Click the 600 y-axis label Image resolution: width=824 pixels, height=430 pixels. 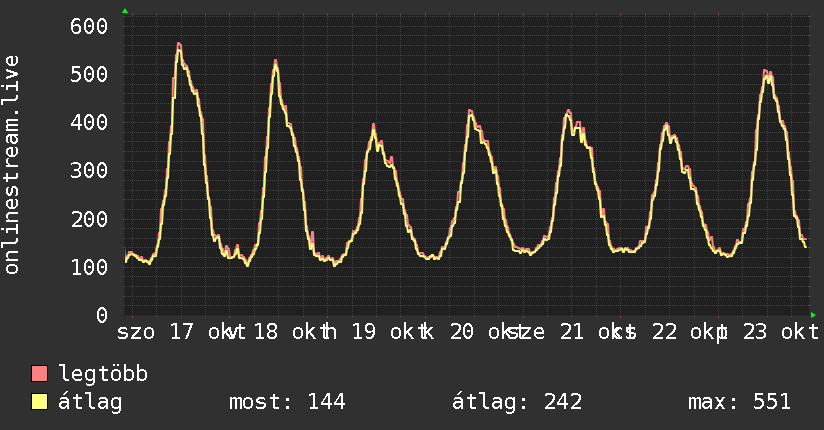pyautogui.click(x=89, y=26)
